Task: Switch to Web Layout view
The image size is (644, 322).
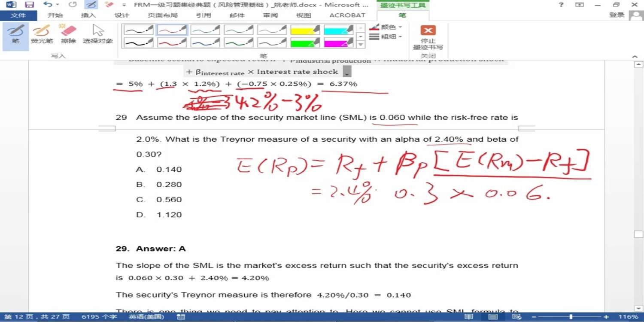Action: click(517, 317)
